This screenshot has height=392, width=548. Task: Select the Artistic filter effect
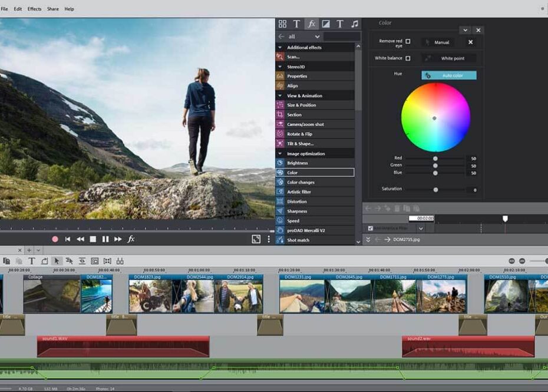315,192
